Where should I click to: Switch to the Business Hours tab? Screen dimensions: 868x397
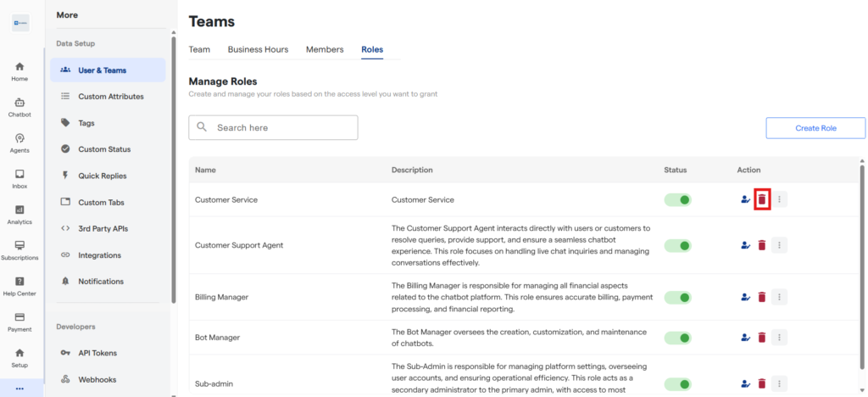click(x=258, y=49)
